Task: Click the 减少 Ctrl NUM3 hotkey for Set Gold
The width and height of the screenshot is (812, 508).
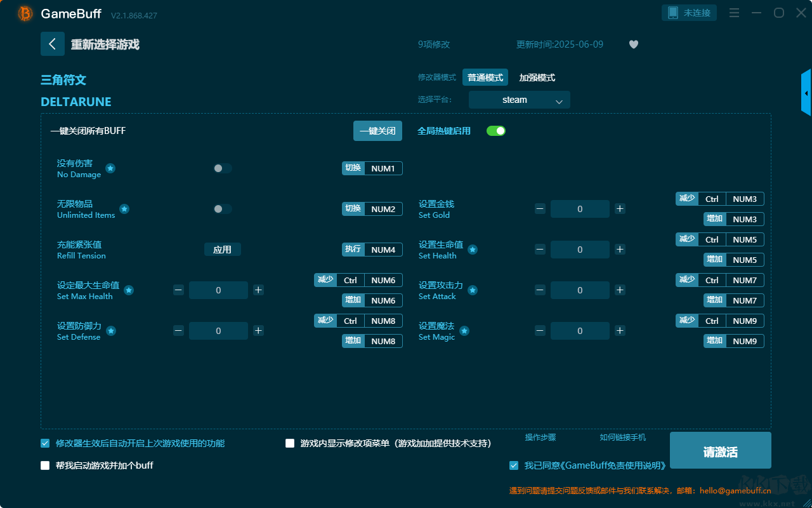Action: [x=720, y=199]
